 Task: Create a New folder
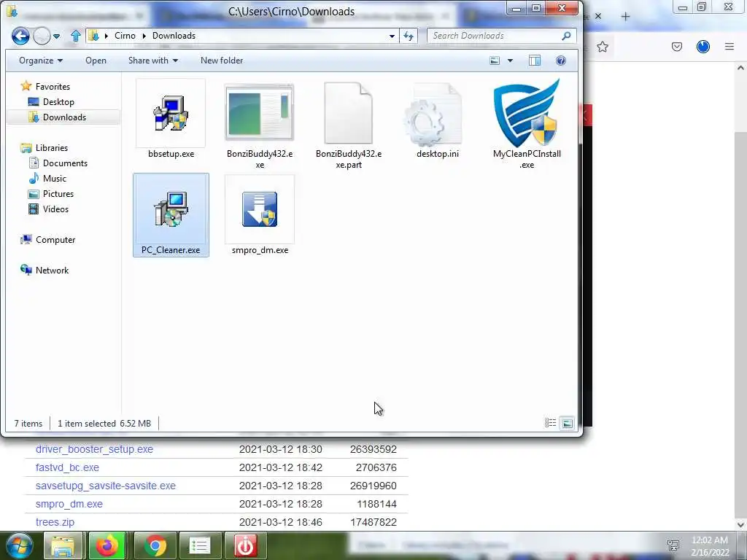(222, 61)
